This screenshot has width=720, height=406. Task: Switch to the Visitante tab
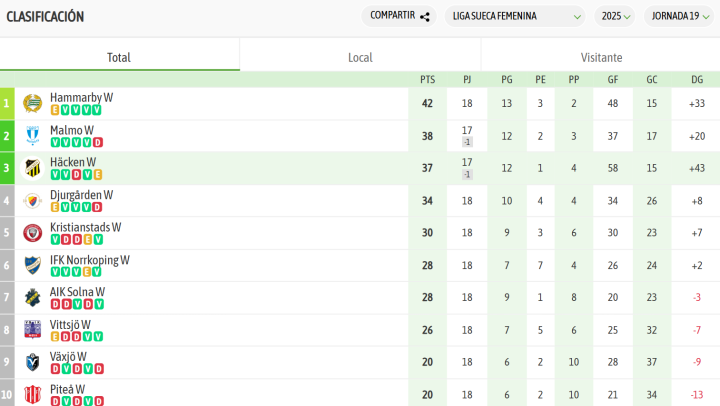click(601, 57)
